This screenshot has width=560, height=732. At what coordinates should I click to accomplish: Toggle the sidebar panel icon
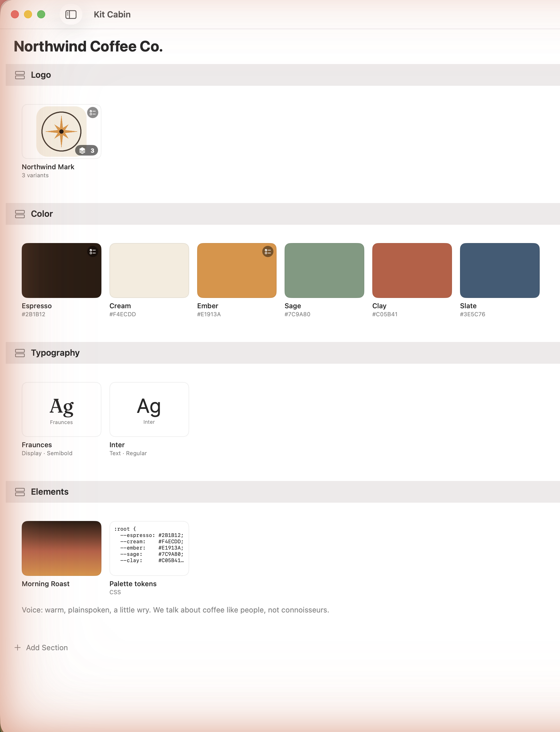click(71, 14)
